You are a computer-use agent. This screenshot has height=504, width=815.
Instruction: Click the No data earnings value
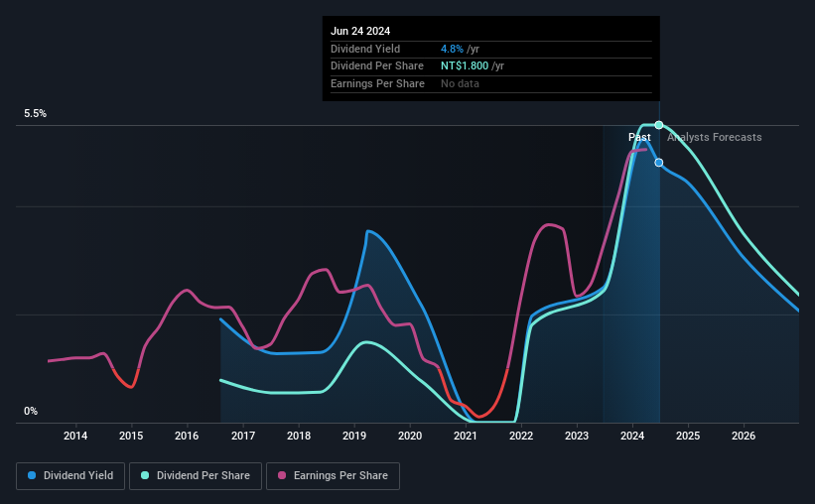click(x=460, y=83)
